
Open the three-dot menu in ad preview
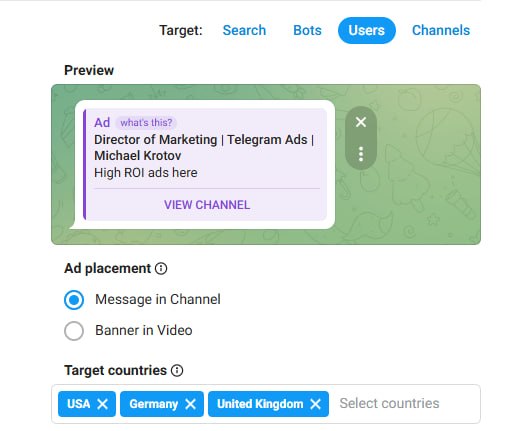361,154
